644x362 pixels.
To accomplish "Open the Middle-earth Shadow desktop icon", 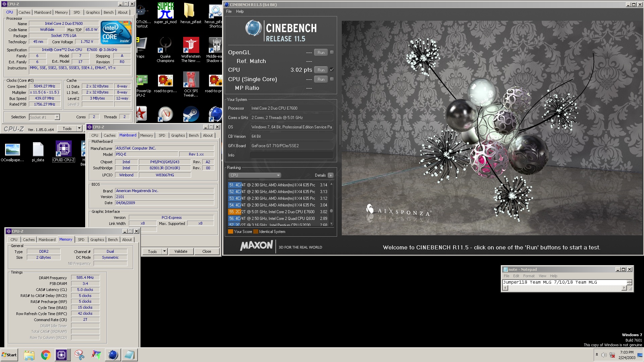I will pyautogui.click(x=214, y=50).
